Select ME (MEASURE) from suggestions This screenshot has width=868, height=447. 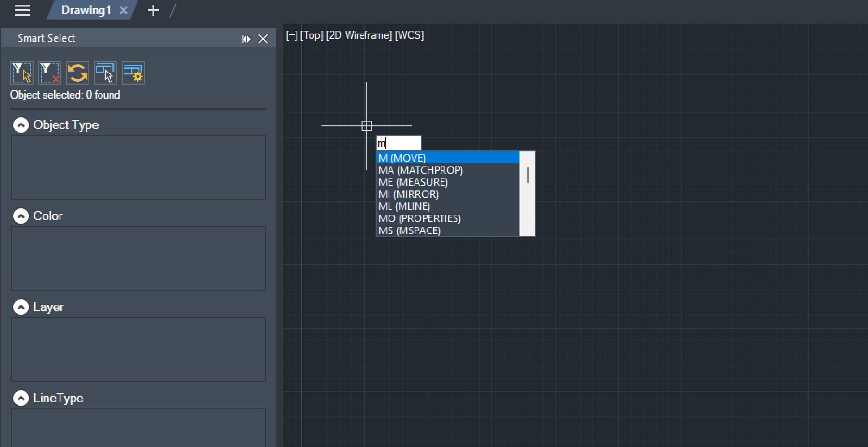pyautogui.click(x=448, y=182)
